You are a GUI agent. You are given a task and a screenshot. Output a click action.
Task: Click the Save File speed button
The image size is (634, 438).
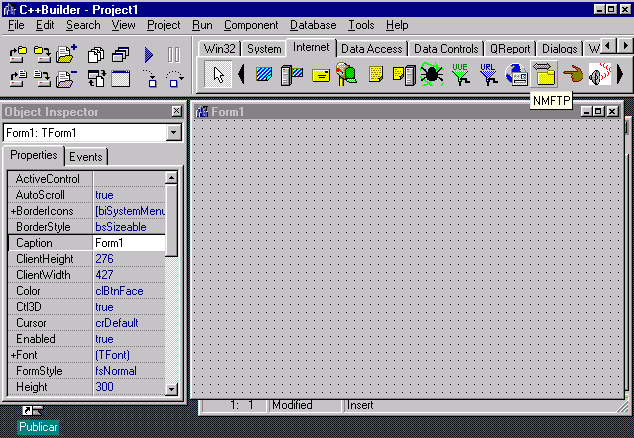point(42,78)
